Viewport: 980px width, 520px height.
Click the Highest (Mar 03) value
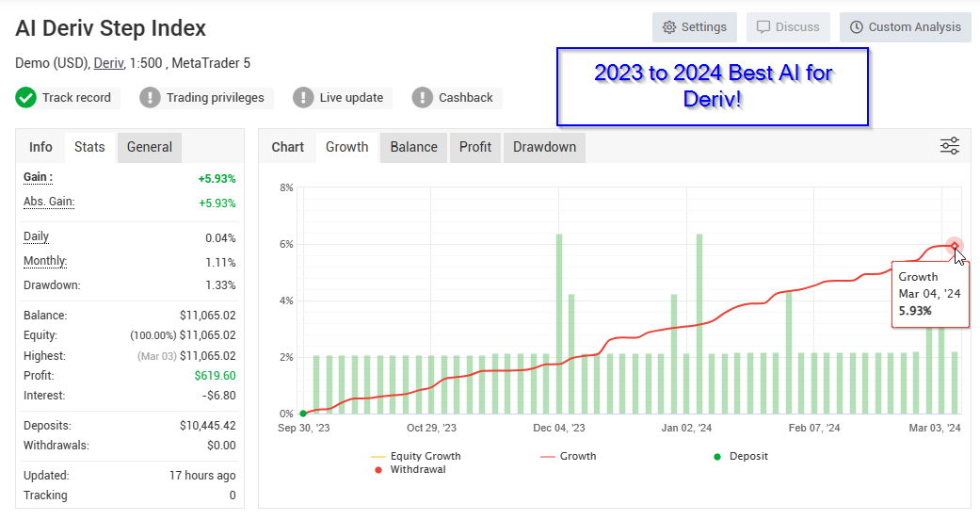pos(186,355)
